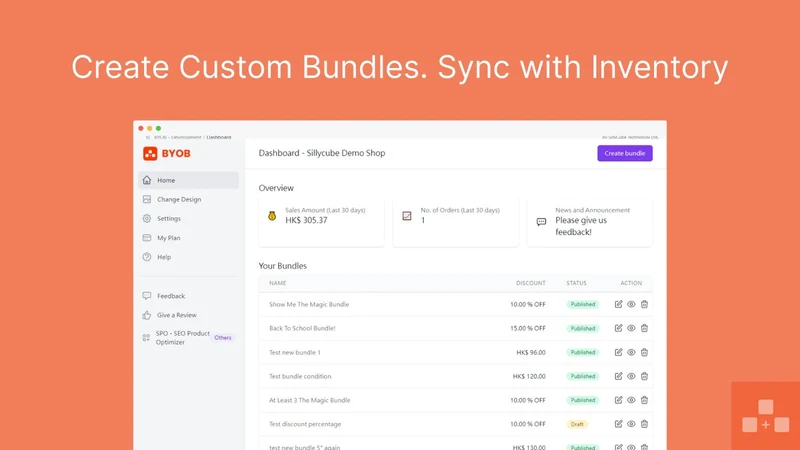The height and width of the screenshot is (450, 800).
Task: Delete the At Least 3 The Magic Bundle
Action: click(x=644, y=400)
